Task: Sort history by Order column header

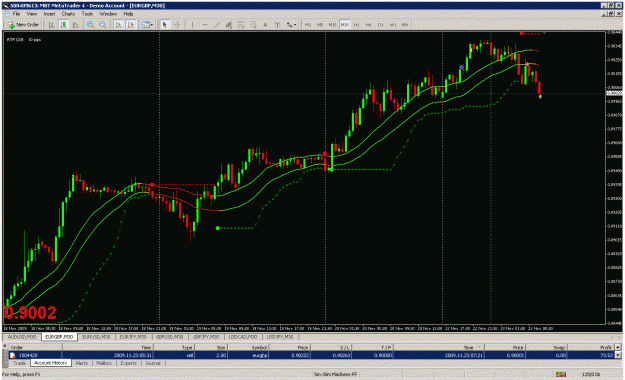Action: tap(35, 347)
